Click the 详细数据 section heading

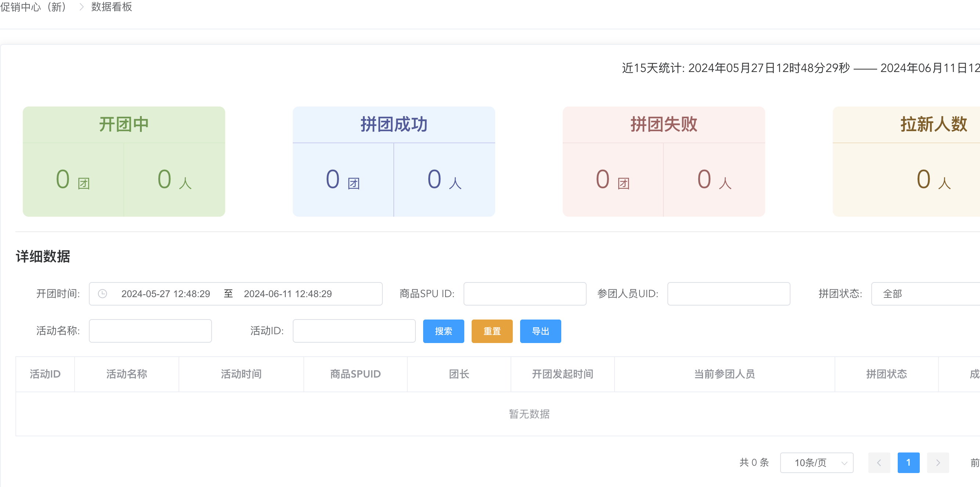[x=43, y=256]
